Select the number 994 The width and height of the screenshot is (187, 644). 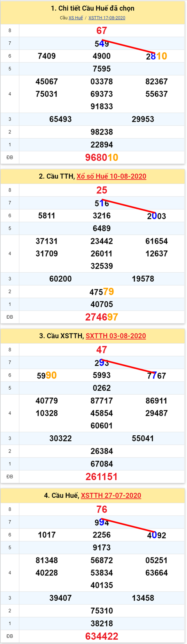point(102,522)
